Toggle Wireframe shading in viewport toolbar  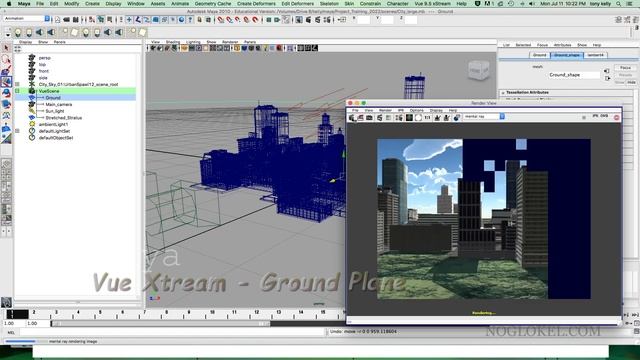tap(237, 48)
